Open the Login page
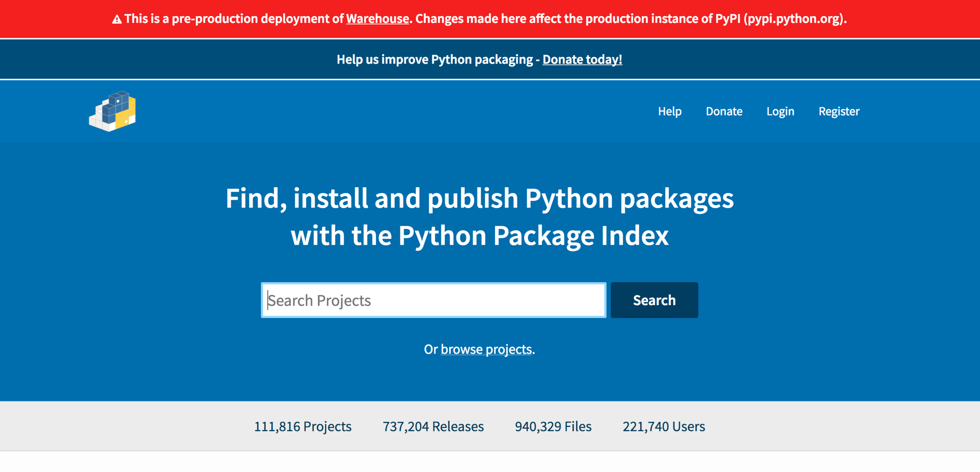 tap(780, 112)
